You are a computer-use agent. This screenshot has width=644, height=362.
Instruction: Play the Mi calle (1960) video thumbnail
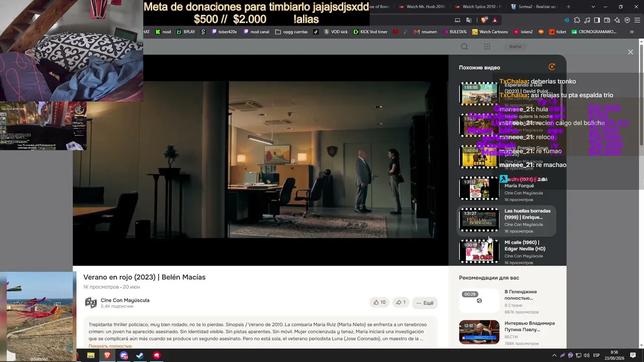[479, 251]
